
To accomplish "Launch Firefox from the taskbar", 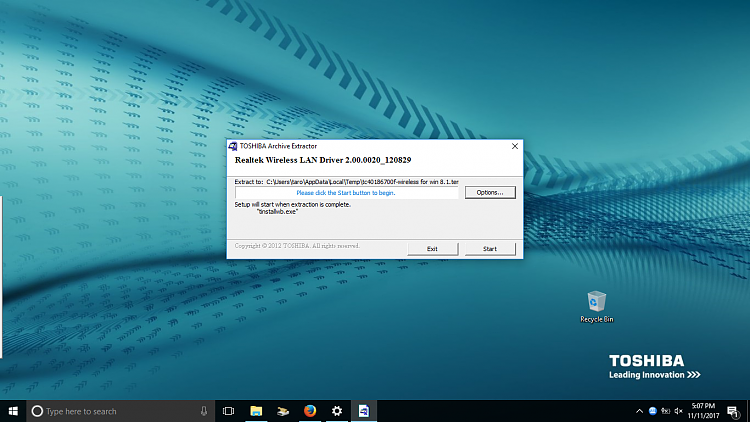I will pyautogui.click(x=310, y=411).
